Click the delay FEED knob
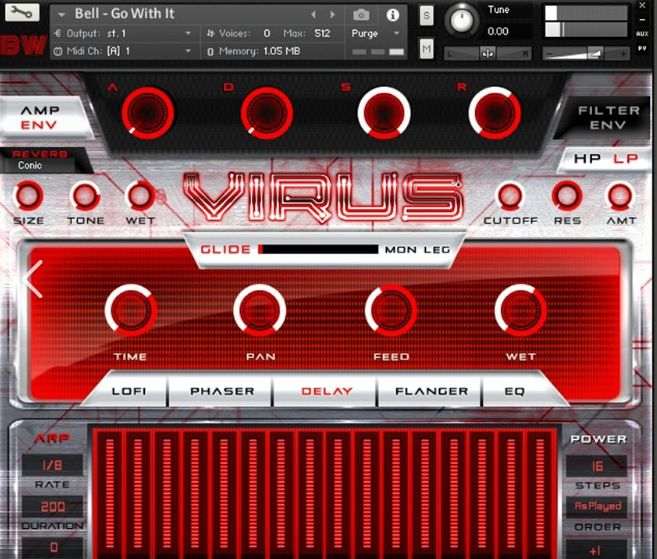 (391, 310)
